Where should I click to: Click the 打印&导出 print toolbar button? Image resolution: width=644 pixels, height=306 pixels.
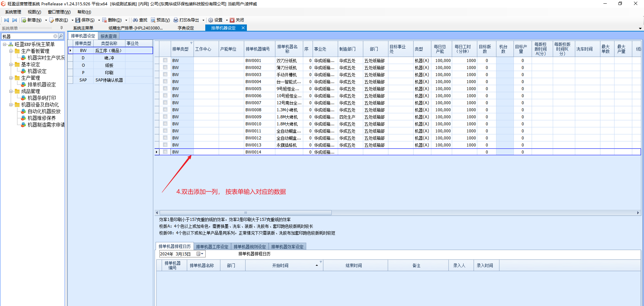186,20
